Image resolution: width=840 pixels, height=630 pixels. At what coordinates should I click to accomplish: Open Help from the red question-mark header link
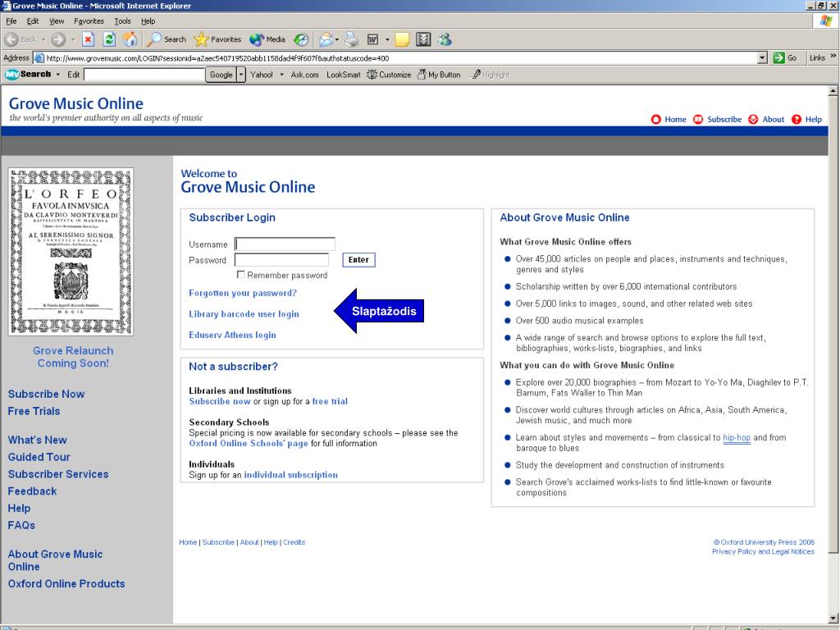point(807,120)
